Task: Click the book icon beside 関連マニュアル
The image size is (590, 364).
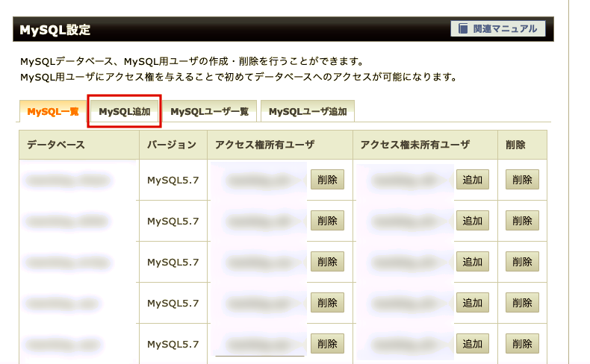Action: (463, 28)
